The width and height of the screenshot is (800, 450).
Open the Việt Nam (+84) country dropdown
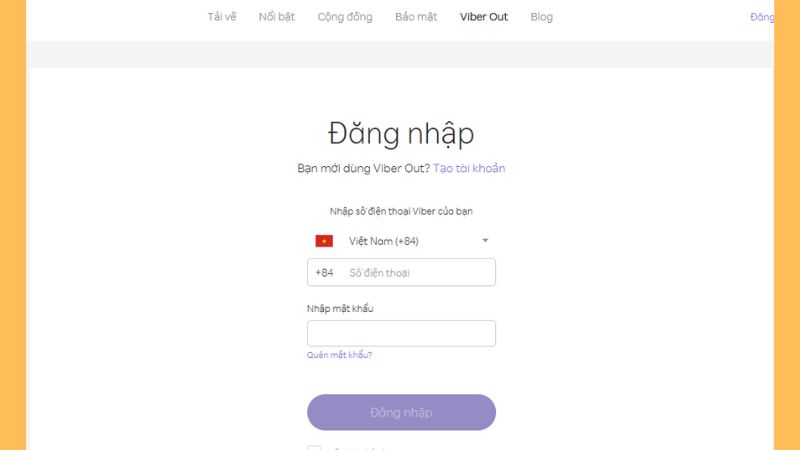401,241
